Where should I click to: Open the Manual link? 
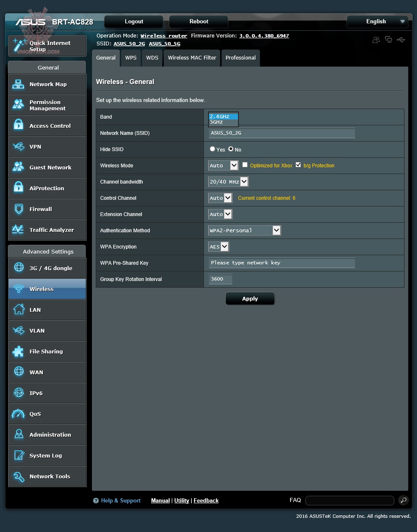[160, 501]
